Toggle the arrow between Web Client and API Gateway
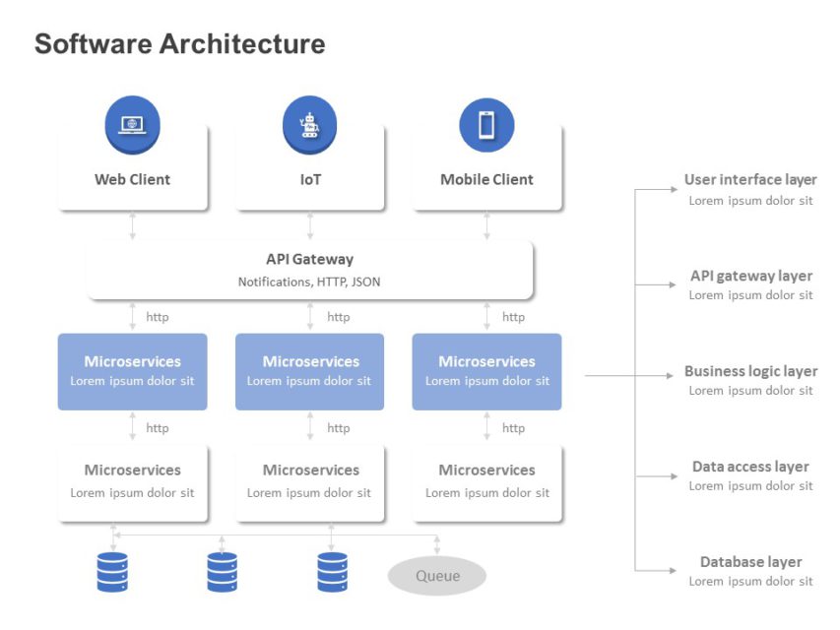 (133, 224)
